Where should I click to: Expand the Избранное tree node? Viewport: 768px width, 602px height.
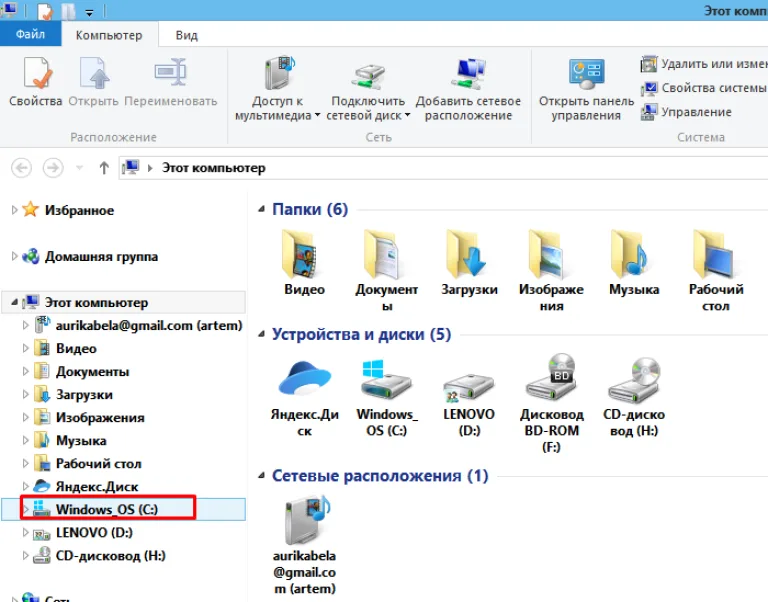(x=14, y=210)
